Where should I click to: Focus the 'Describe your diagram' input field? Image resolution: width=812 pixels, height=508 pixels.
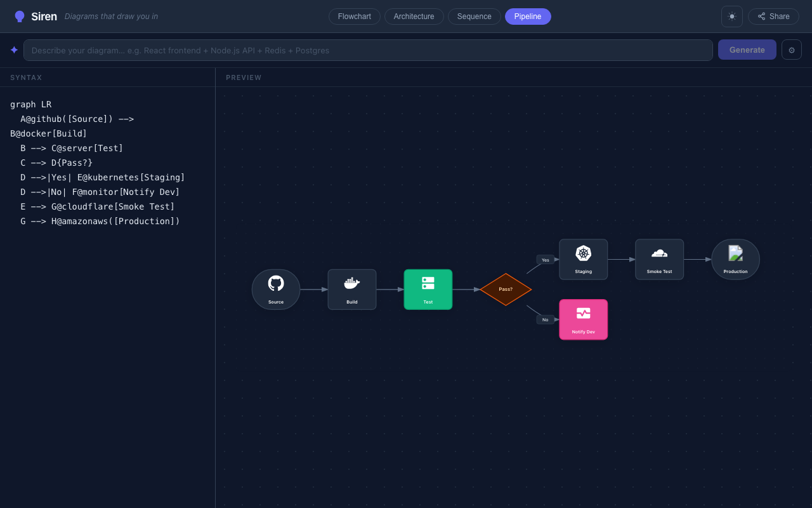pyautogui.click(x=368, y=50)
